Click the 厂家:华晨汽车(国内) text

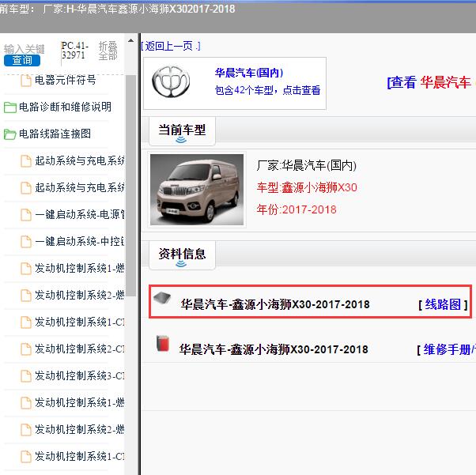306,166
